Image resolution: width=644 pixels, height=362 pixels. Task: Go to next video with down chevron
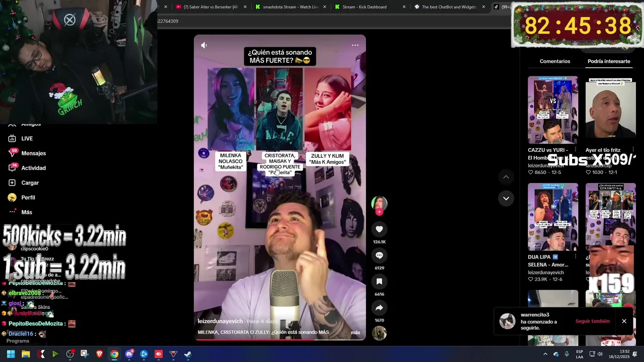506,199
